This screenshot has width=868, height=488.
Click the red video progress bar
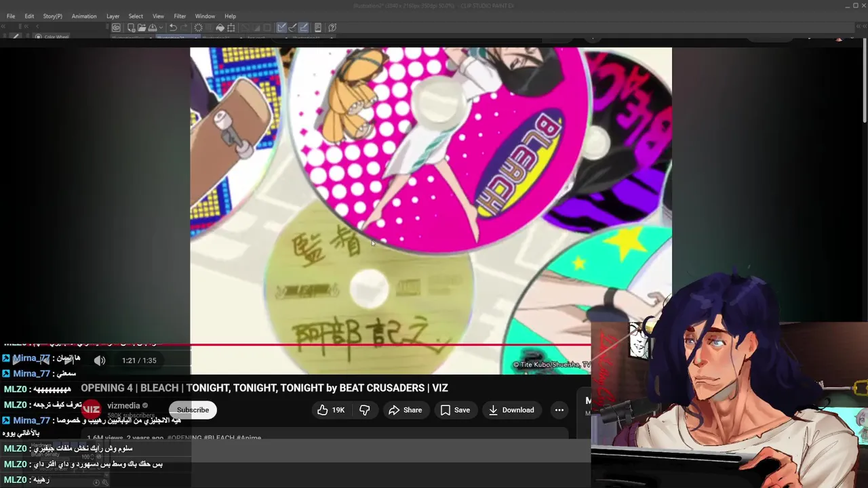pyautogui.click(x=295, y=345)
